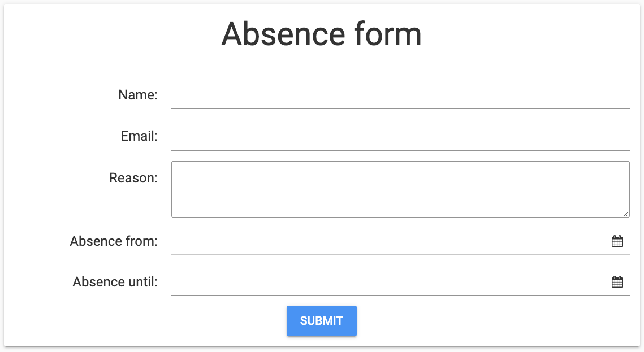Click inside the Email field
644x352 pixels.
(396, 140)
